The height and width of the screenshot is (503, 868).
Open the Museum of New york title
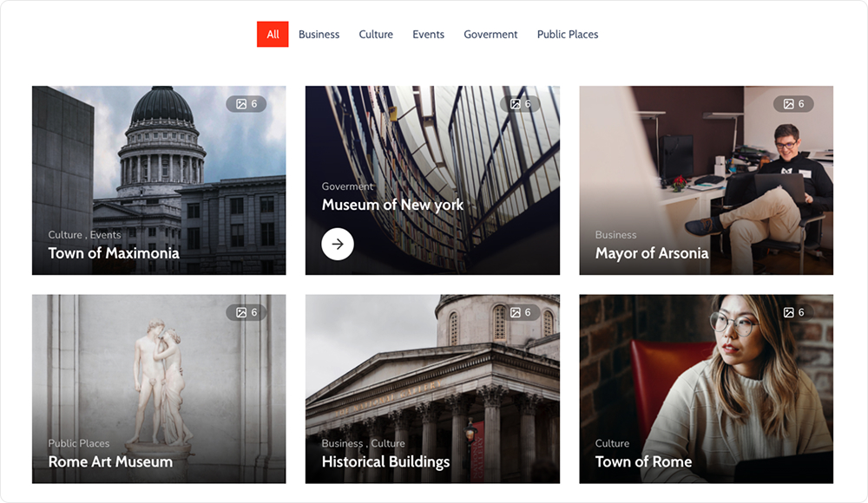pyautogui.click(x=392, y=206)
